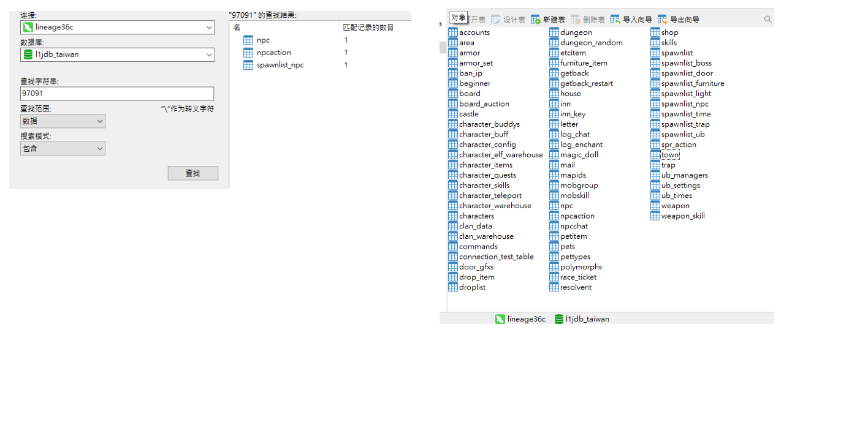This screenshot has width=868, height=436.
Task: Click the dungeon table icon
Action: tap(554, 32)
